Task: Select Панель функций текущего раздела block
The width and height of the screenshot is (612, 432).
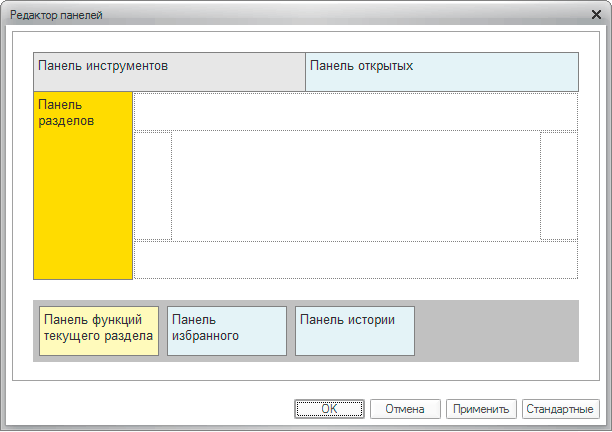Action: (x=99, y=331)
